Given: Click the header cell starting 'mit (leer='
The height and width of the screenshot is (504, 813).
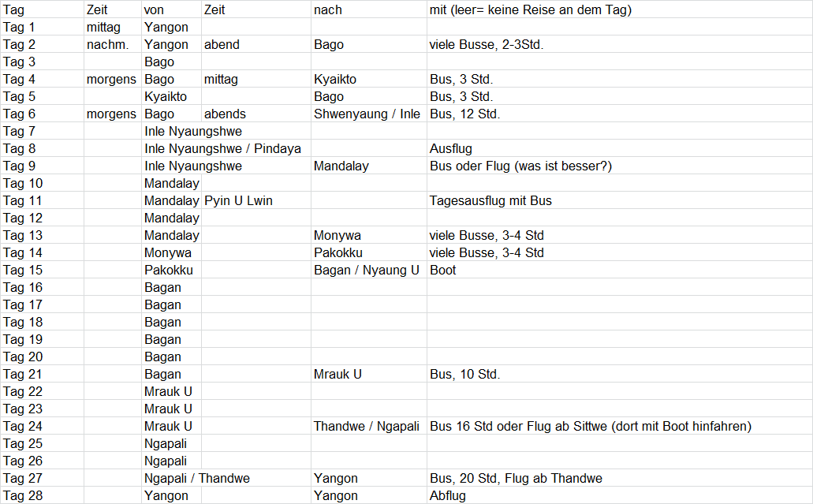Looking at the screenshot, I should (x=530, y=10).
